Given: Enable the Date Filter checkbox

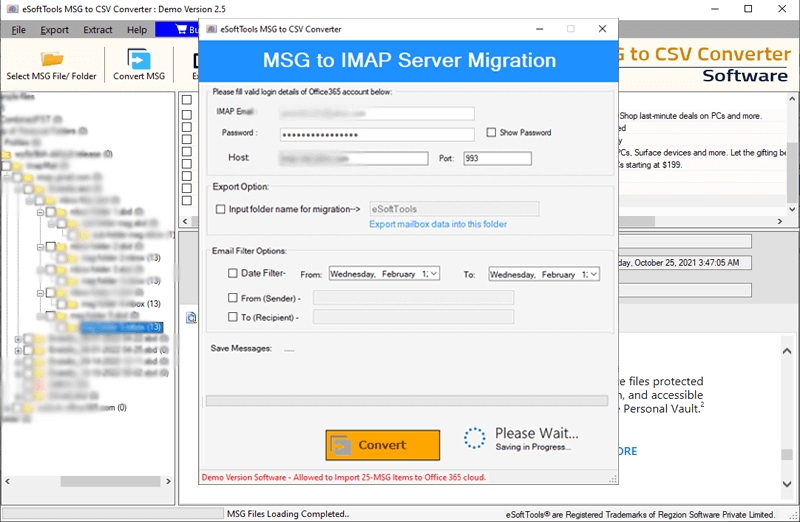Looking at the screenshot, I should [233, 273].
